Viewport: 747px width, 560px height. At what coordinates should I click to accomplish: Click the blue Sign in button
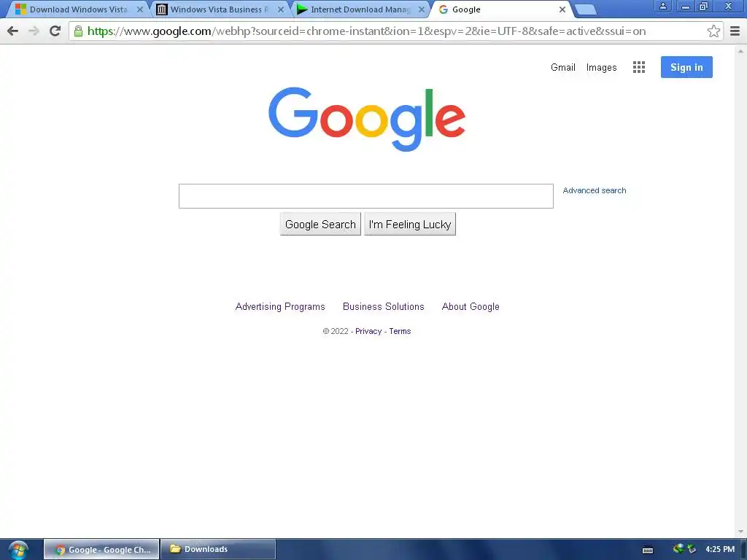[x=686, y=67]
